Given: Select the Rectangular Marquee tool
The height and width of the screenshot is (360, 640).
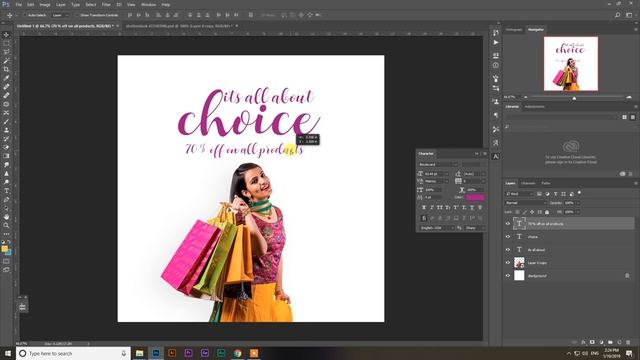Looking at the screenshot, I should tap(6, 43).
